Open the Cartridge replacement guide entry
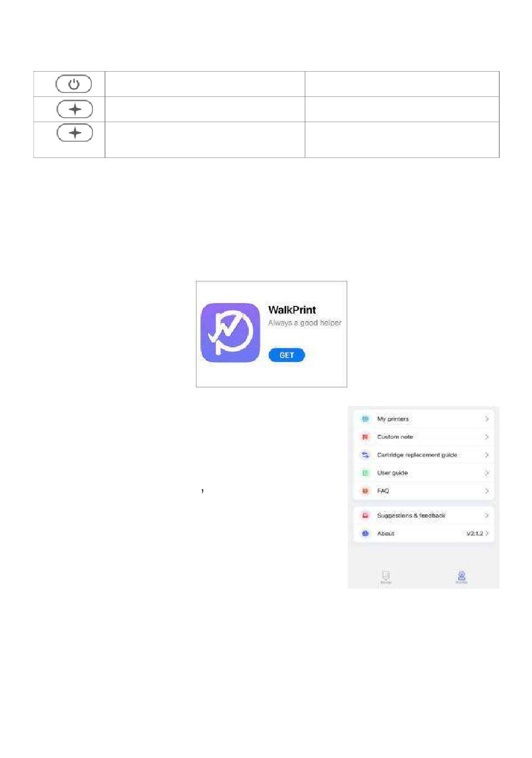Image resolution: width=532 pixels, height=758 pixels. (x=424, y=455)
